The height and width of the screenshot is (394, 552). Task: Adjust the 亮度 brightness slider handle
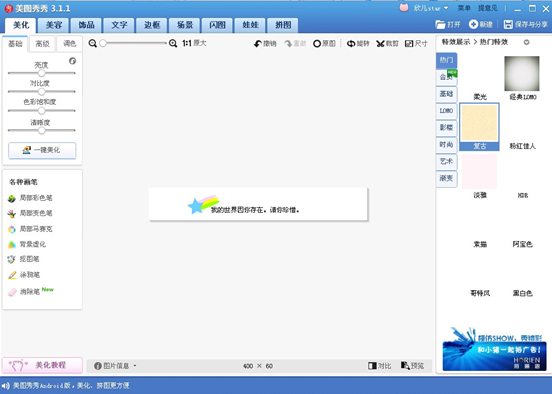pos(42,73)
